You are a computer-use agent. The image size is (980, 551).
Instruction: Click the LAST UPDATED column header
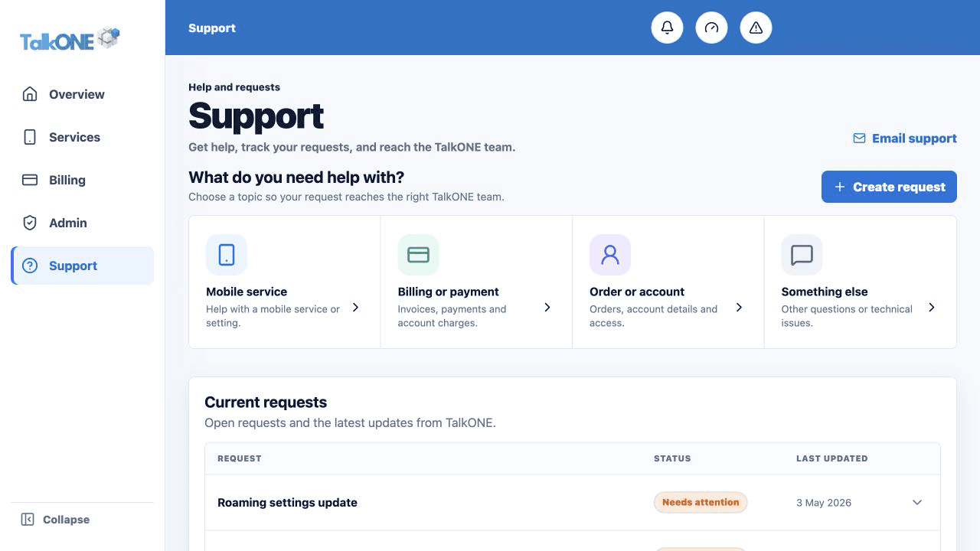(832, 458)
